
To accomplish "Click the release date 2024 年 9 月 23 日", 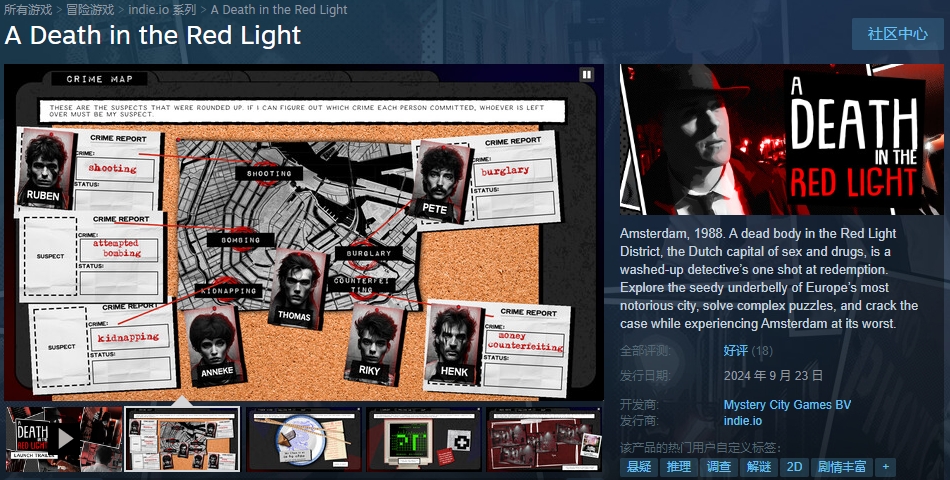I will point(773,376).
